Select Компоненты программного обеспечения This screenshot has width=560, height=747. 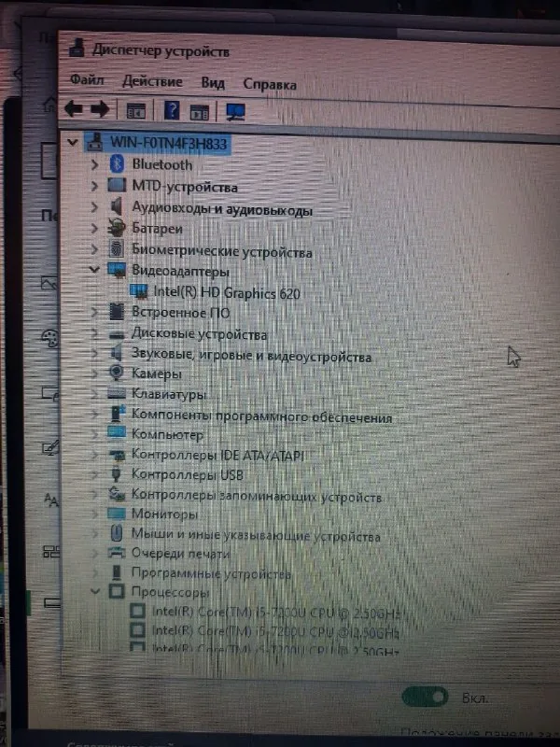point(262,416)
